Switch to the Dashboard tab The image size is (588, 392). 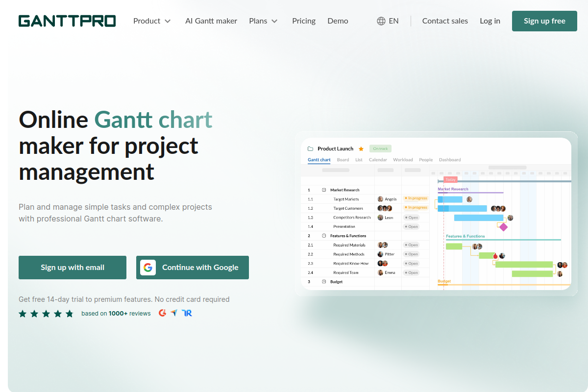[450, 160]
